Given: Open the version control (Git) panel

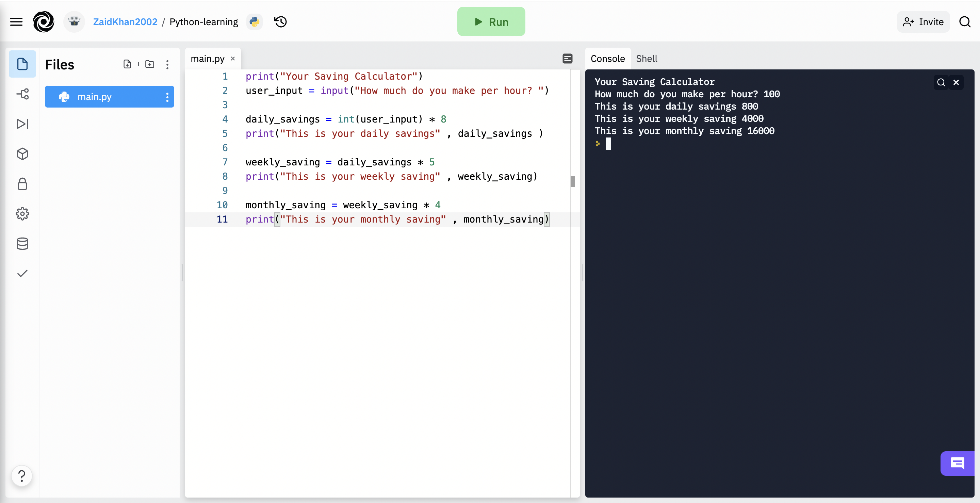Looking at the screenshot, I should click(22, 94).
